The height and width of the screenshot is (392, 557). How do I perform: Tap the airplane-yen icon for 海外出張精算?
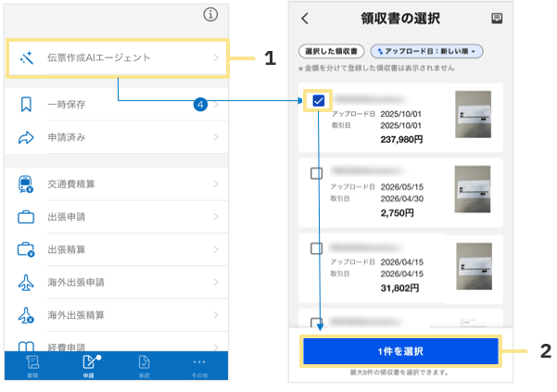point(26,315)
